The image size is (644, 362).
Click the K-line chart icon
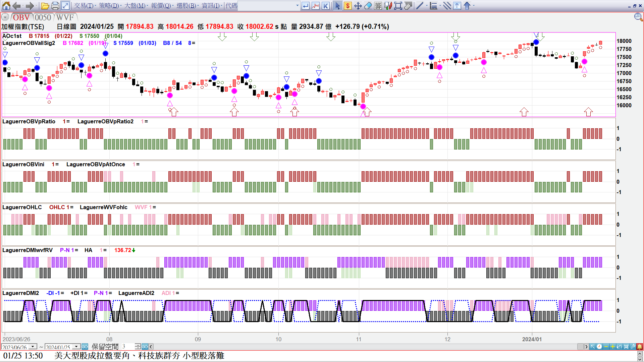(x=325, y=6)
